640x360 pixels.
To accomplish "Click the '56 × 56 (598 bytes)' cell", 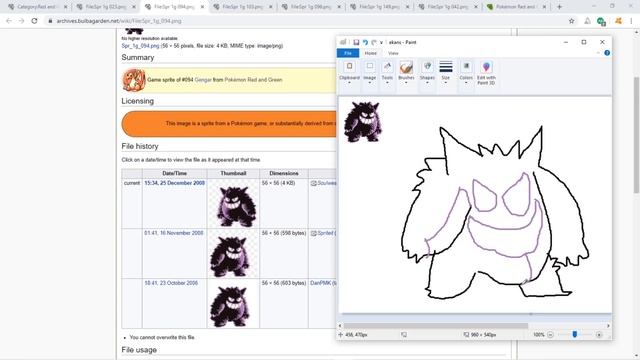I will point(284,233).
